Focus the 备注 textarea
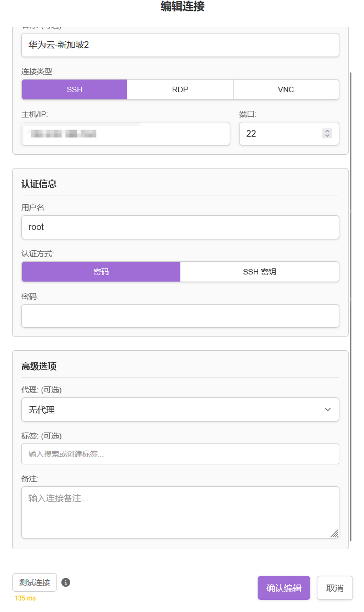Screen dimensions: 364x612 (180, 513)
